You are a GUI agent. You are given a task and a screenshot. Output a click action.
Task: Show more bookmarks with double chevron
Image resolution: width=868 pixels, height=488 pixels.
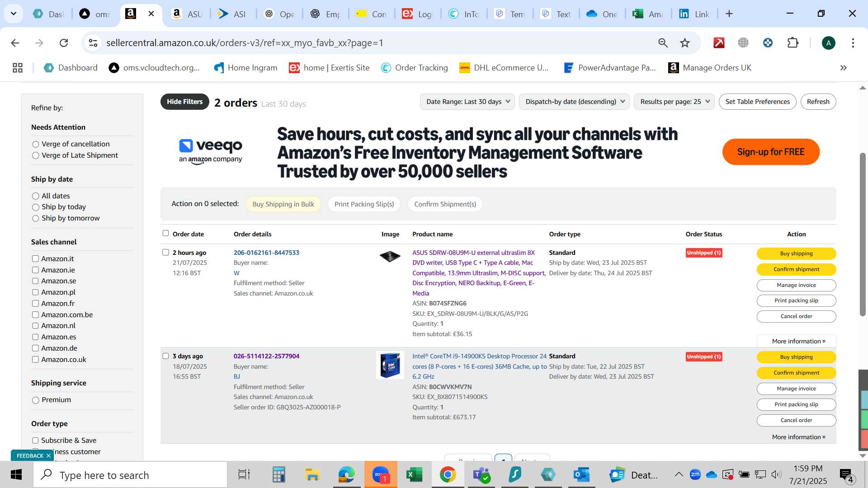(843, 68)
